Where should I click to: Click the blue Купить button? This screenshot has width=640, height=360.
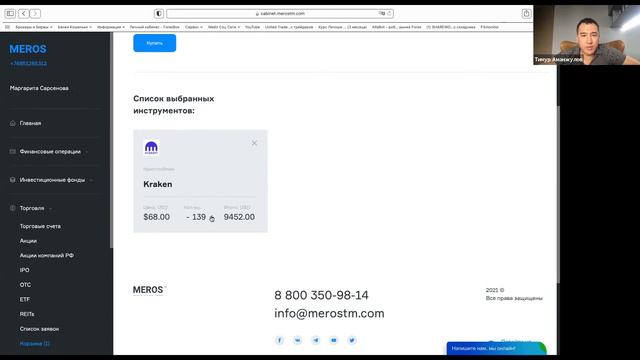pos(155,43)
